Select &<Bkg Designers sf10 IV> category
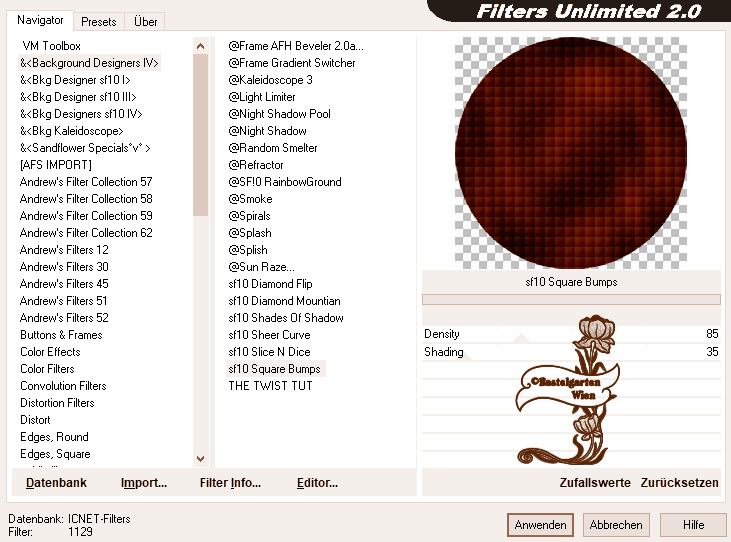This screenshot has height=542, width=731. tap(81, 114)
